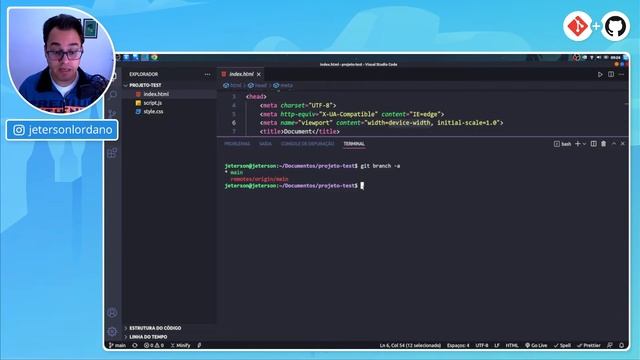Create a new terminal with plus icon
This screenshot has height=360, width=640.
pyautogui.click(x=578, y=144)
